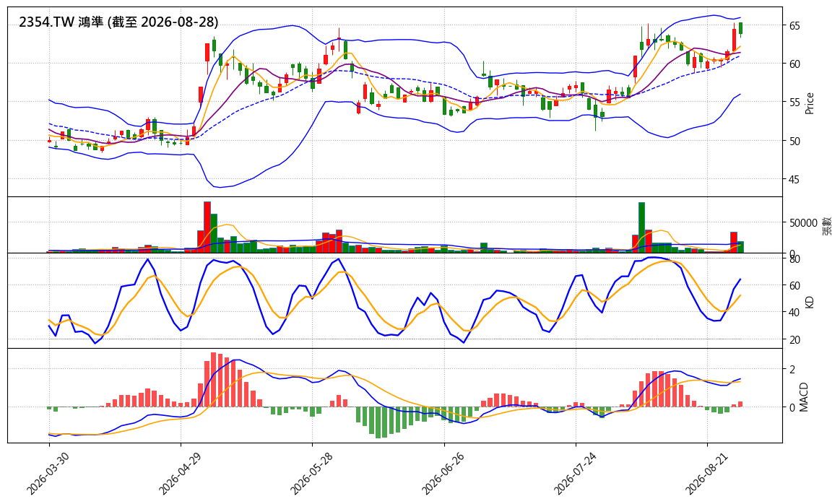840x504 pixels.
Task: Click the tallest red volume bar in early May
Action: click(207, 227)
